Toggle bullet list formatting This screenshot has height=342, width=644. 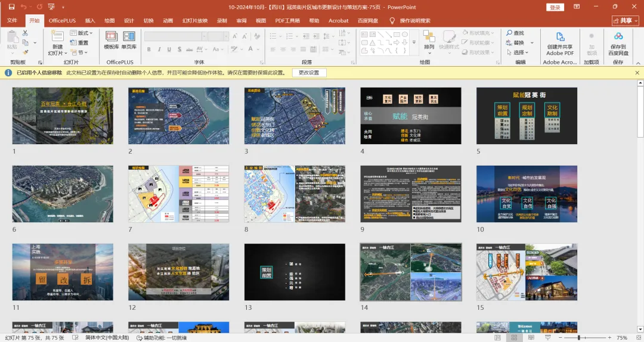[273, 36]
